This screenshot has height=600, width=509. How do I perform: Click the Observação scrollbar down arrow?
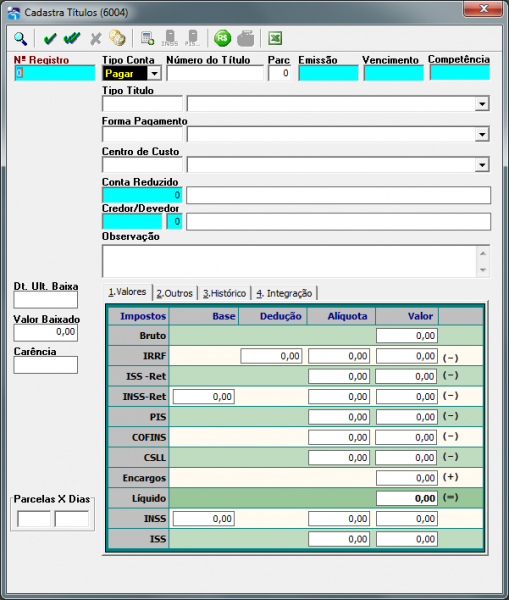pos(483,270)
